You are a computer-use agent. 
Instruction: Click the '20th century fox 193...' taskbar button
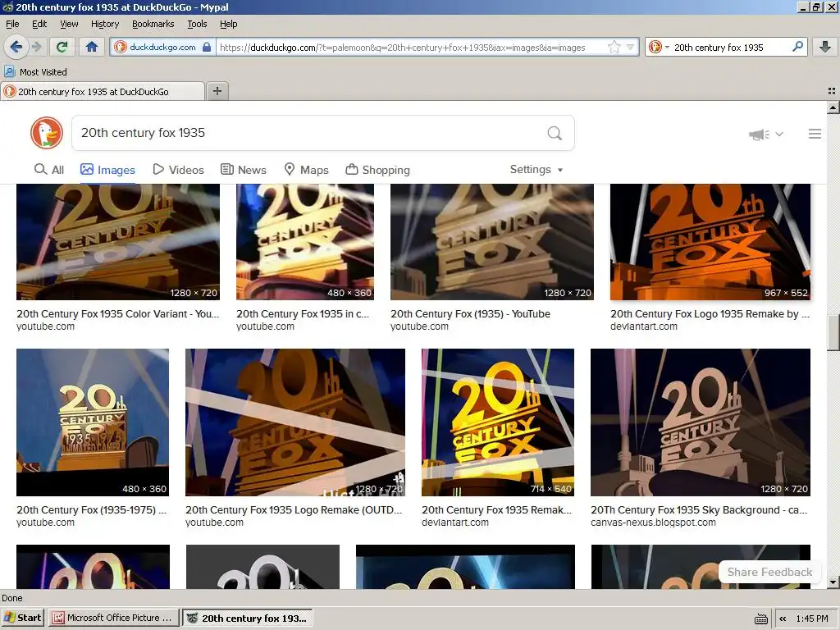247,618
